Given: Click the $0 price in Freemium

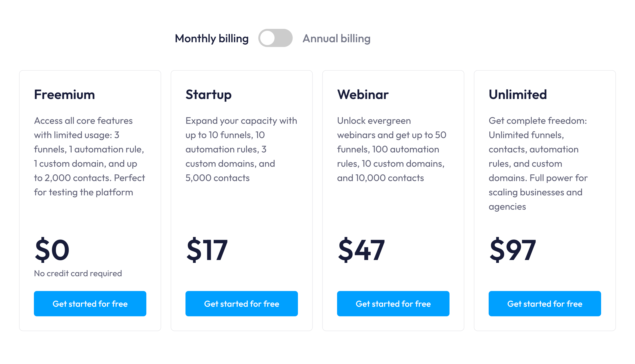Looking at the screenshot, I should point(52,250).
